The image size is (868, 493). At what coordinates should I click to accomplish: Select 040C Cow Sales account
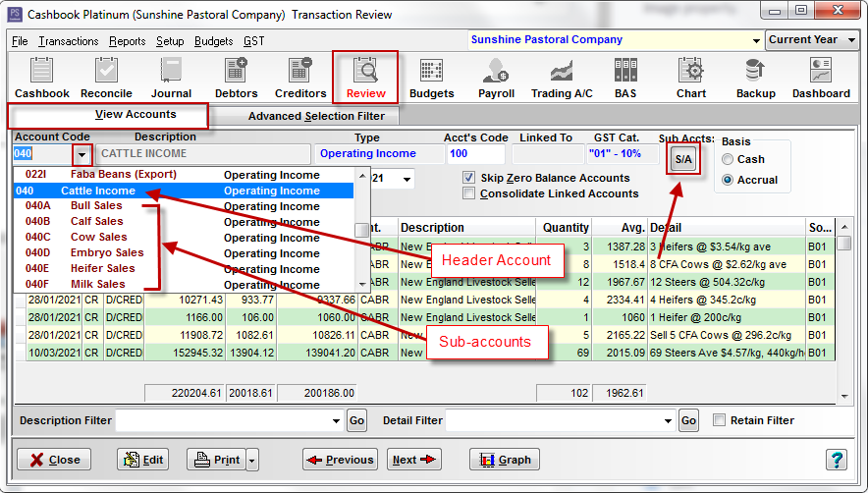pos(184,237)
